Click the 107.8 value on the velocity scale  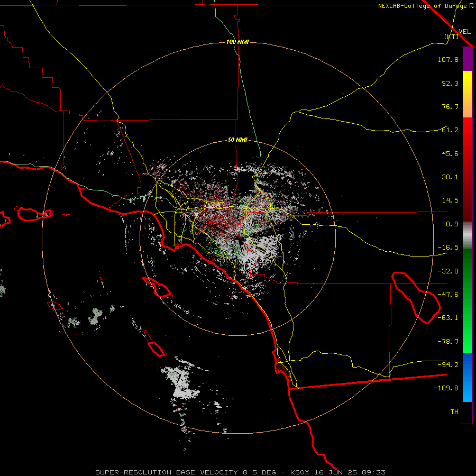click(448, 59)
